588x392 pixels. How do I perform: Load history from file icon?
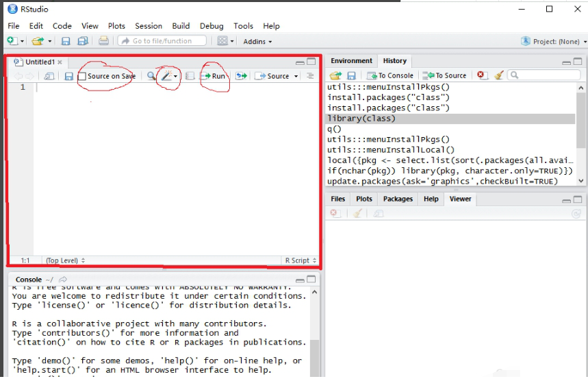(x=335, y=75)
